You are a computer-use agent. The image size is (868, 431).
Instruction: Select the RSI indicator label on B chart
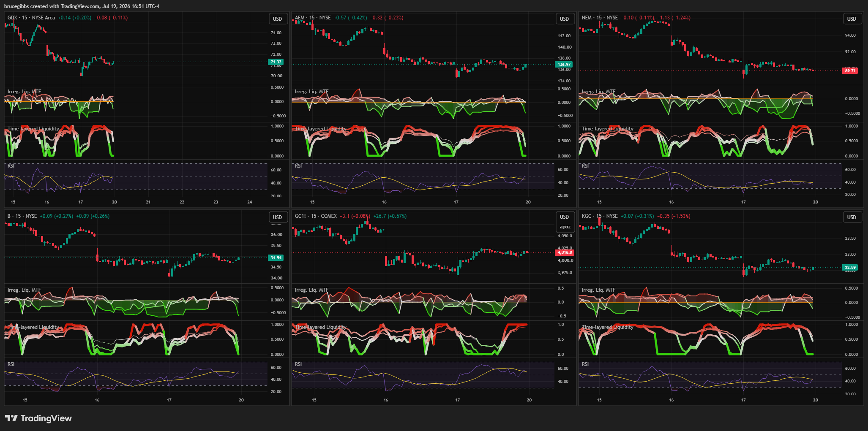click(11, 364)
